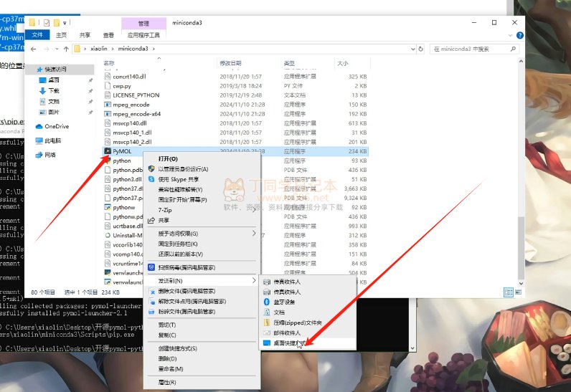Click the 修改日期 column header
The height and width of the screenshot is (392, 571).
(x=232, y=63)
